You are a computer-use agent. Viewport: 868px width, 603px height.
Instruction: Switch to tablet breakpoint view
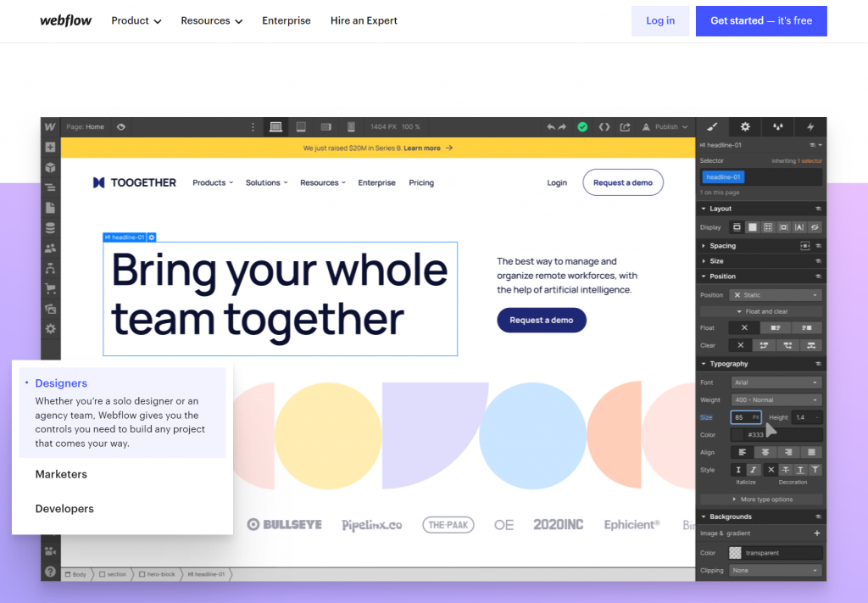(301, 127)
